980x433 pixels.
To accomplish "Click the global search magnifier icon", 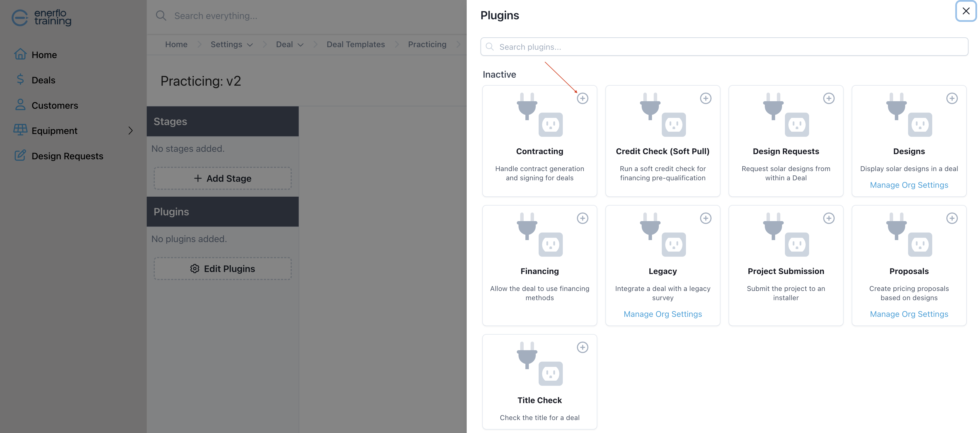I will pyautogui.click(x=161, y=16).
